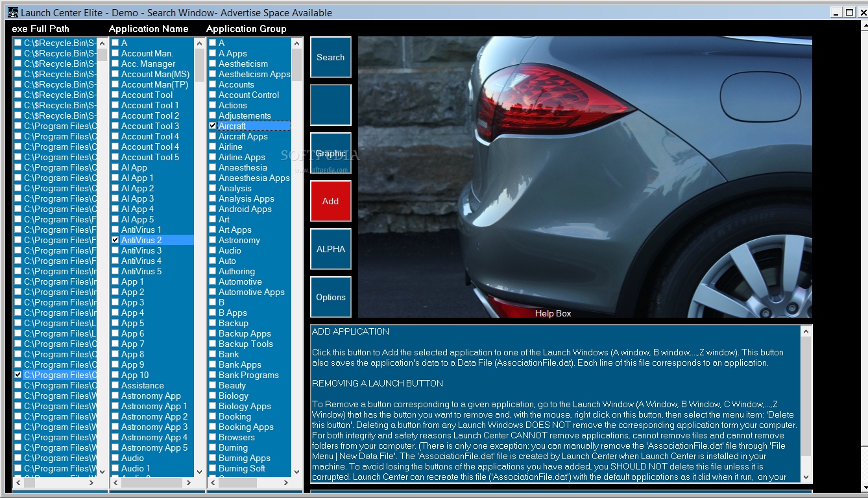
Task: Select Automotive Apps group
Action: pos(251,292)
